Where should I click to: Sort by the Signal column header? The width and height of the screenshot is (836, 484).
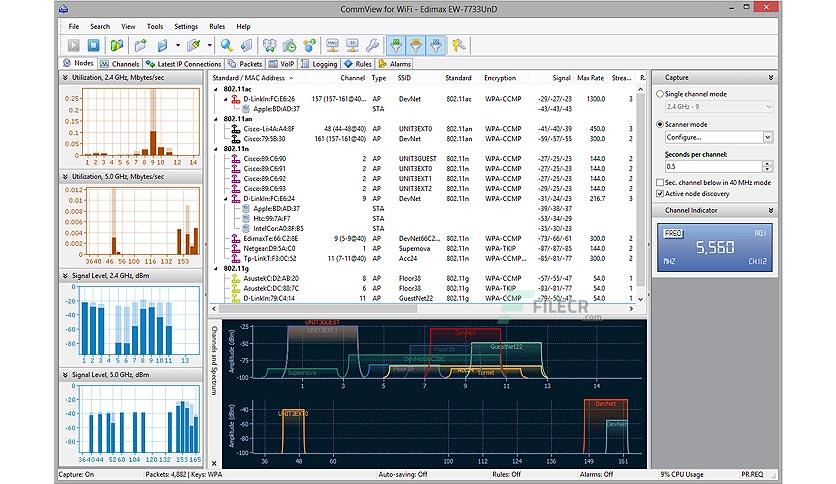coord(561,78)
